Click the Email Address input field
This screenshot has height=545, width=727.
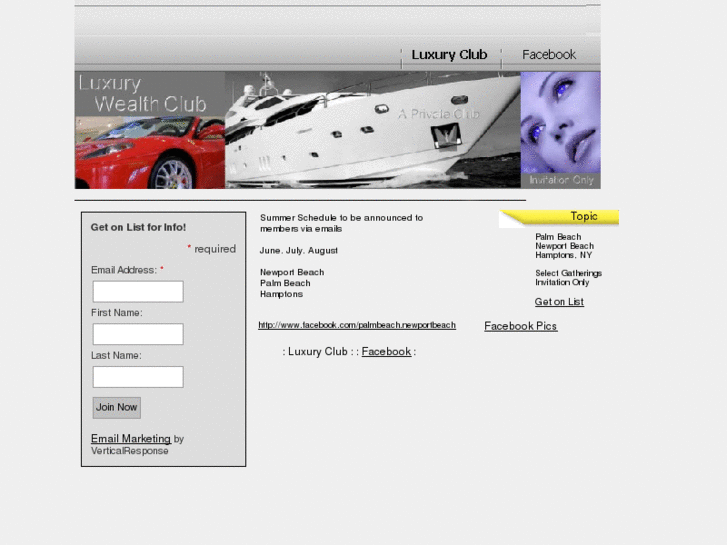pyautogui.click(x=138, y=292)
